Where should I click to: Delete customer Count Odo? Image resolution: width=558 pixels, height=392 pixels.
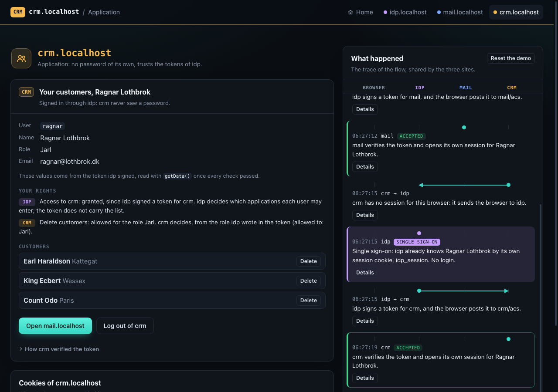[309, 301]
